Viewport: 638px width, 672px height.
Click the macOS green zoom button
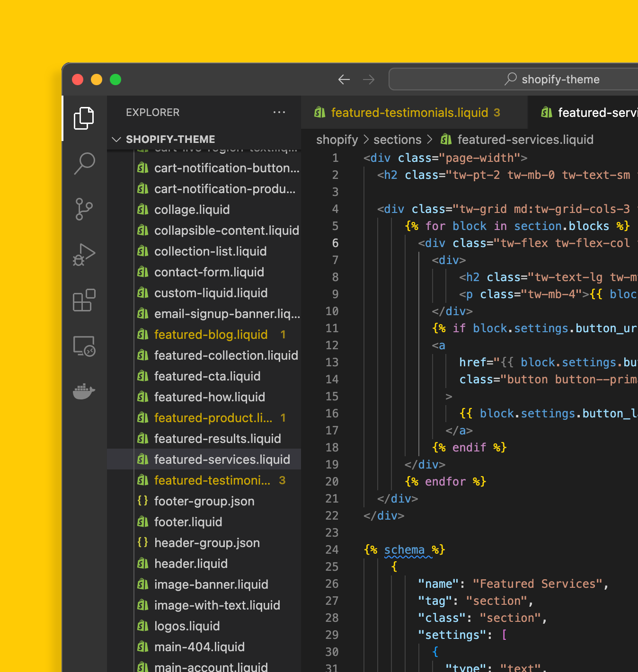pyautogui.click(x=115, y=80)
